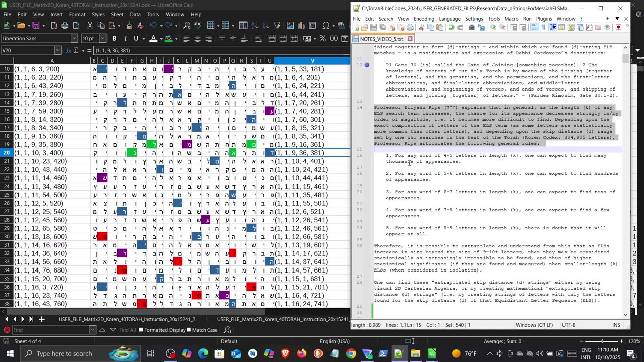Image resolution: width=644 pixels, height=362 pixels.
Task: Click the Merge and Center cells icon
Action: click(x=272, y=38)
